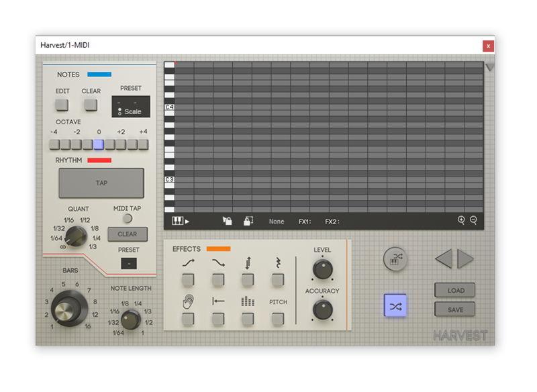Screen dimensions: 537x392
Task: Open the FX2 slot in grid toolbar
Action: pyautogui.click(x=332, y=222)
